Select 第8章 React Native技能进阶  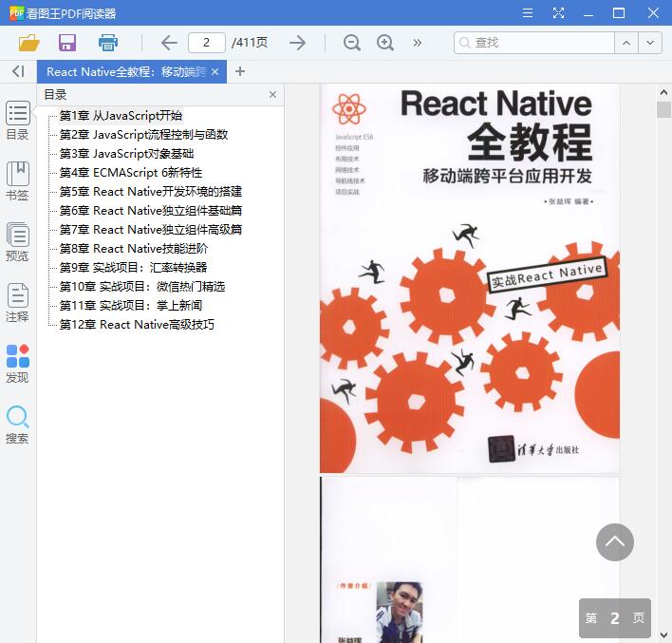(x=133, y=248)
